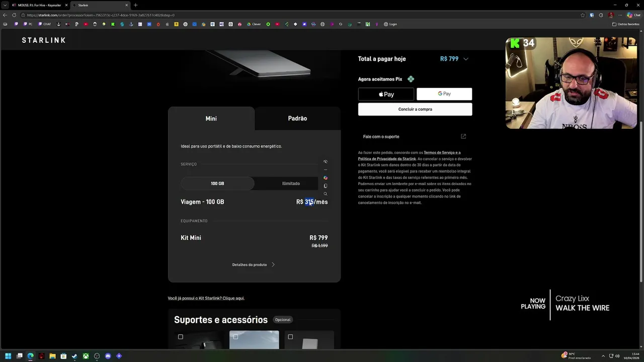This screenshot has width=644, height=362.
Task: Check the second accessory checkbox
Action: 235,337
